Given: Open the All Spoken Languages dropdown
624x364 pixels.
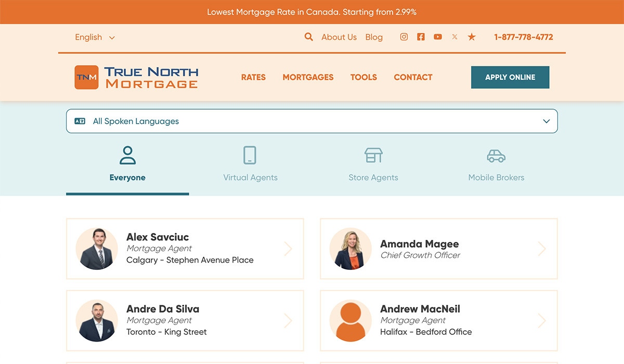Looking at the screenshot, I should pyautogui.click(x=311, y=121).
